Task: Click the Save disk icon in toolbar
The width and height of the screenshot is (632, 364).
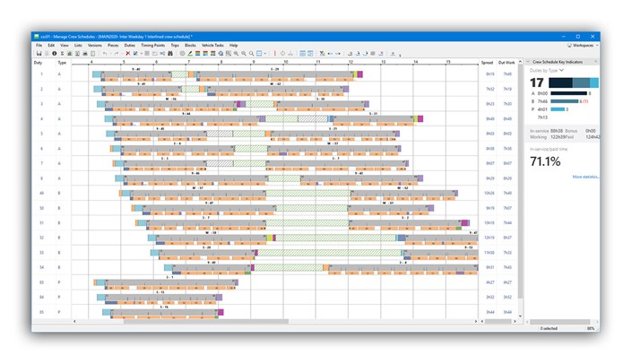Action: (x=39, y=53)
